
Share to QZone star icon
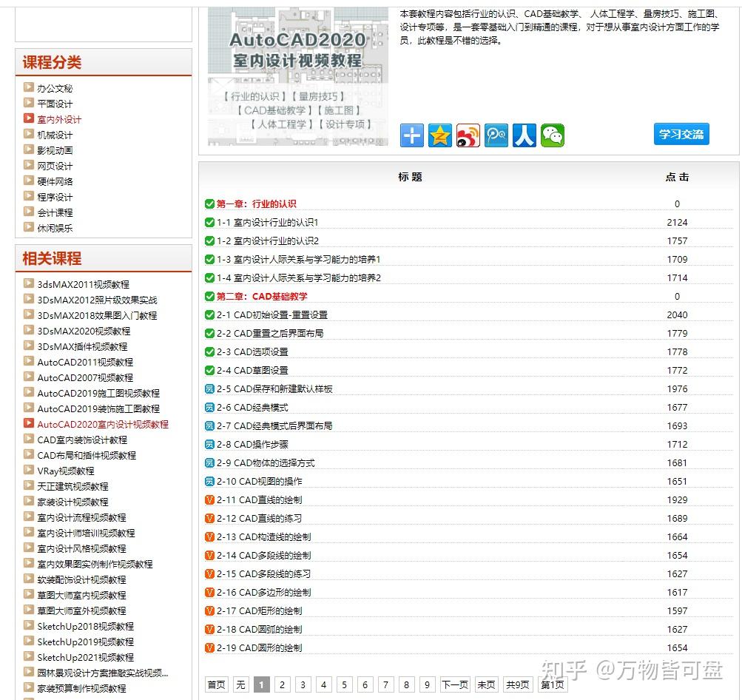coord(440,136)
